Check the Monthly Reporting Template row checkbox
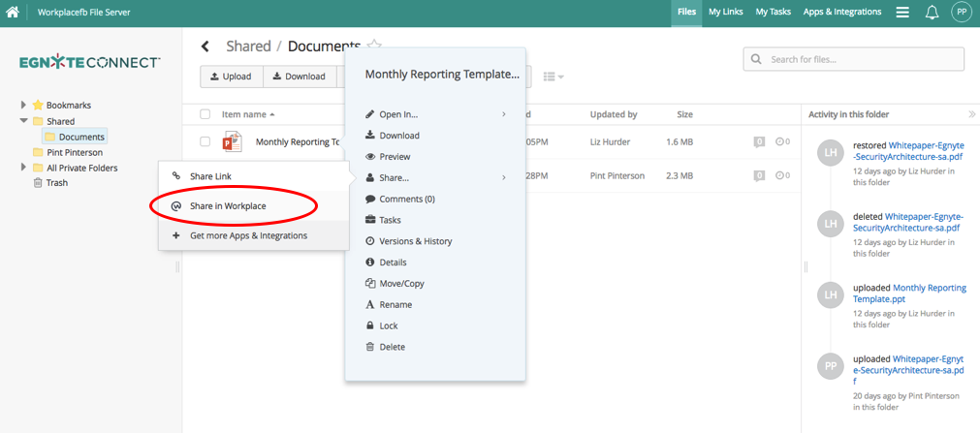The height and width of the screenshot is (433, 980). pyautogui.click(x=205, y=141)
